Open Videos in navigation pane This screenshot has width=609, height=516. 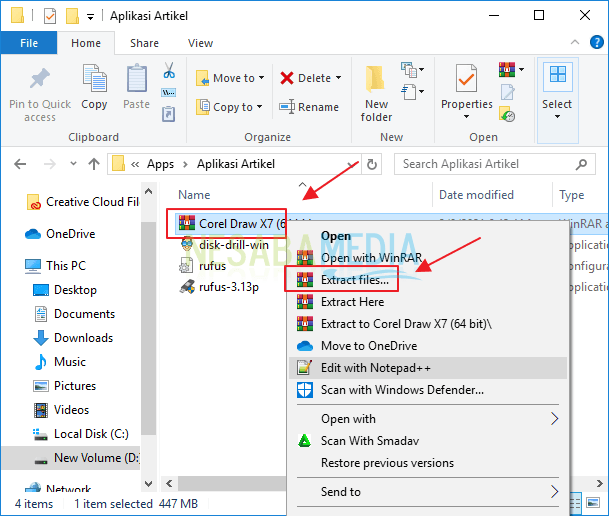click(61, 410)
